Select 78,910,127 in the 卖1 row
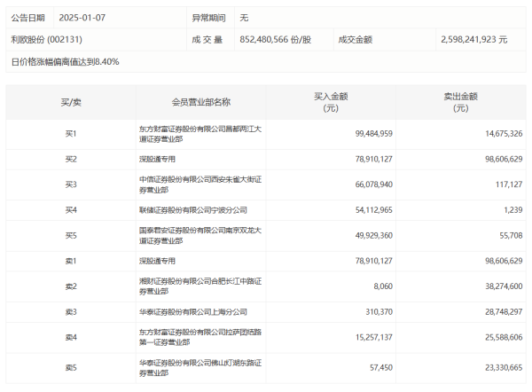Image resolution: width=532 pixels, height=392 pixels. (x=374, y=261)
